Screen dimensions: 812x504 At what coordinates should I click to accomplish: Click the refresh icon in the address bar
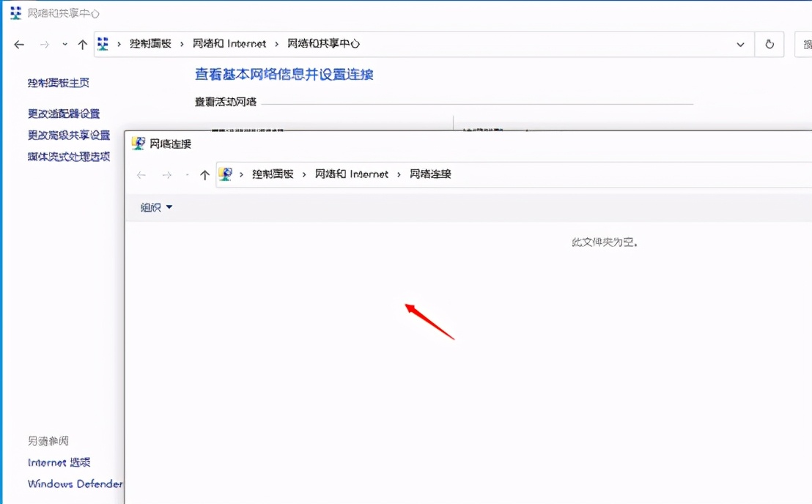coord(769,44)
